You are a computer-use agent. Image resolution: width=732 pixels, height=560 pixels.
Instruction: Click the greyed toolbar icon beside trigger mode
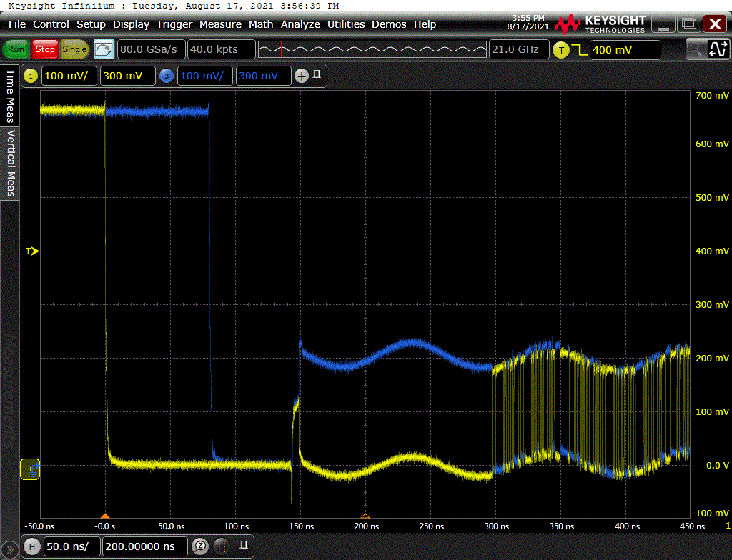click(x=696, y=49)
